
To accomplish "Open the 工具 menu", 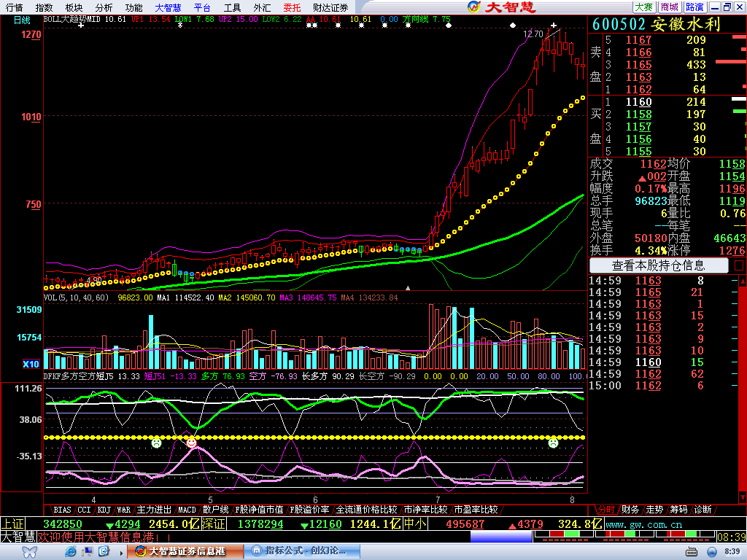I will point(232,7).
